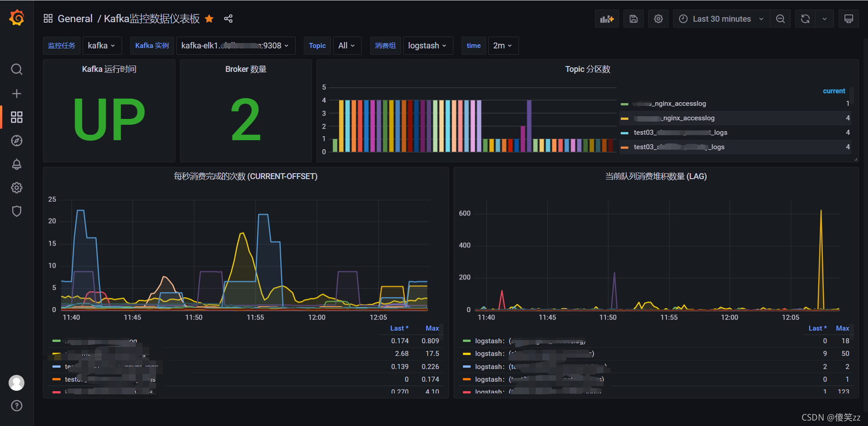Image resolution: width=868 pixels, height=426 pixels.
Task: Open the Topic All dropdown
Action: click(x=347, y=46)
